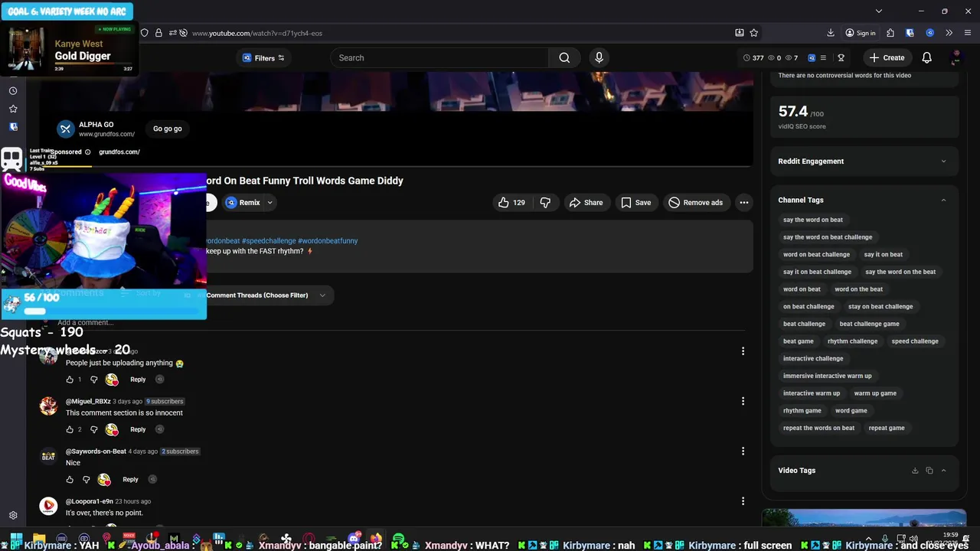The image size is (980, 551).
Task: Open the Comment Threads (Choose Filter) dropdown
Action: (x=264, y=295)
